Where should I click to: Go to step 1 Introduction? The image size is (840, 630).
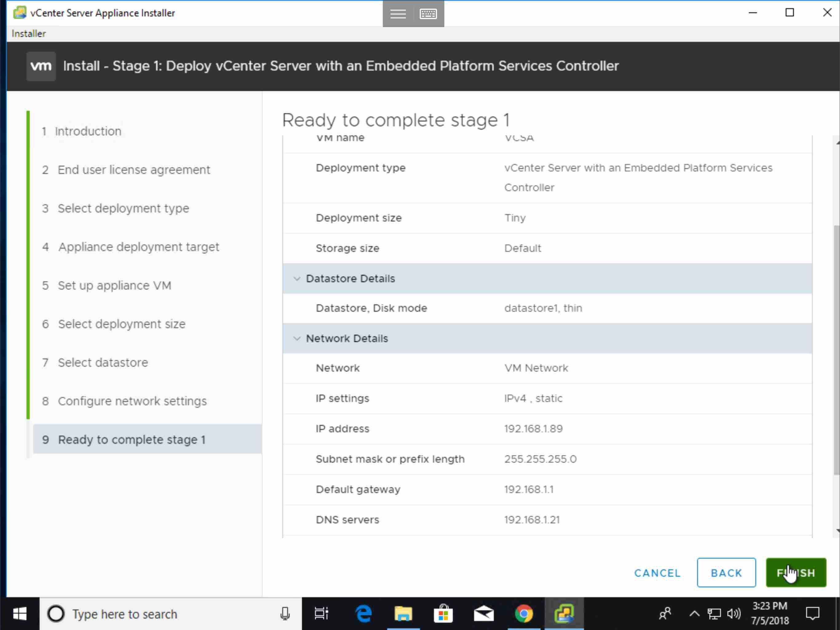coord(82,131)
